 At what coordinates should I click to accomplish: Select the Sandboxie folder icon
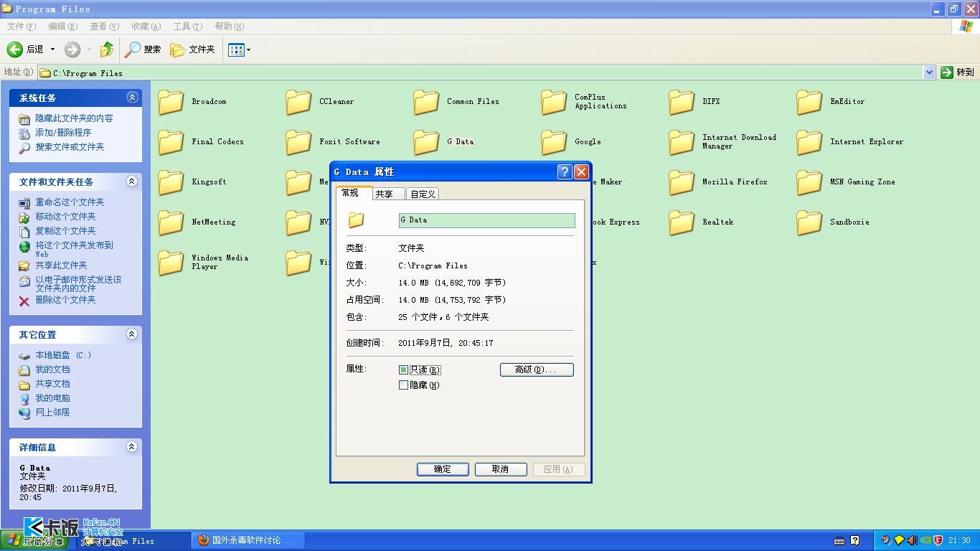tap(809, 222)
